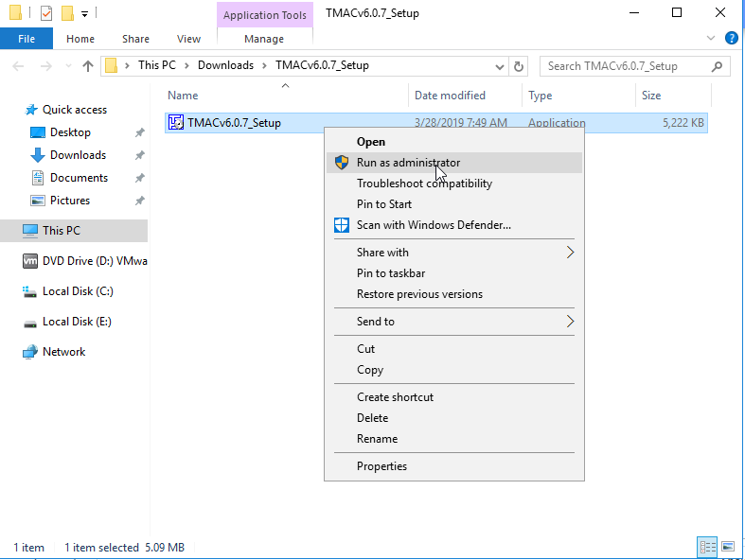Image resolution: width=745 pixels, height=560 pixels.
Task: Sort by the Date modified column header
Action: tap(465, 96)
